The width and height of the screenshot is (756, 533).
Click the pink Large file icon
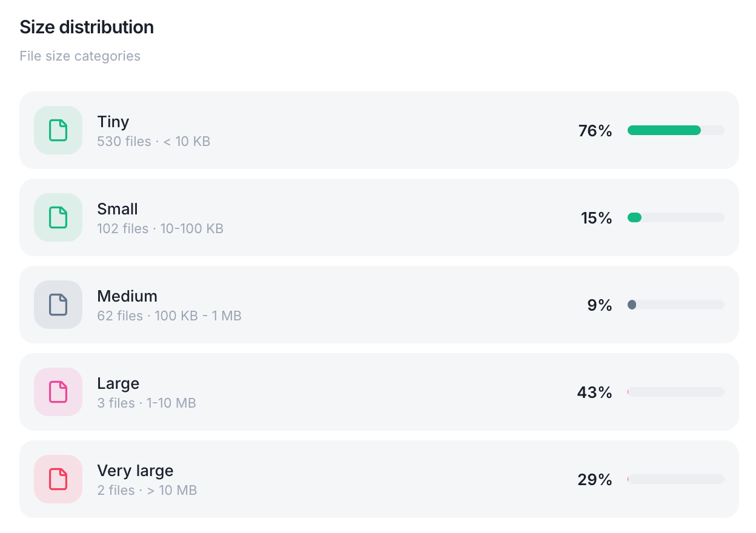(x=58, y=392)
